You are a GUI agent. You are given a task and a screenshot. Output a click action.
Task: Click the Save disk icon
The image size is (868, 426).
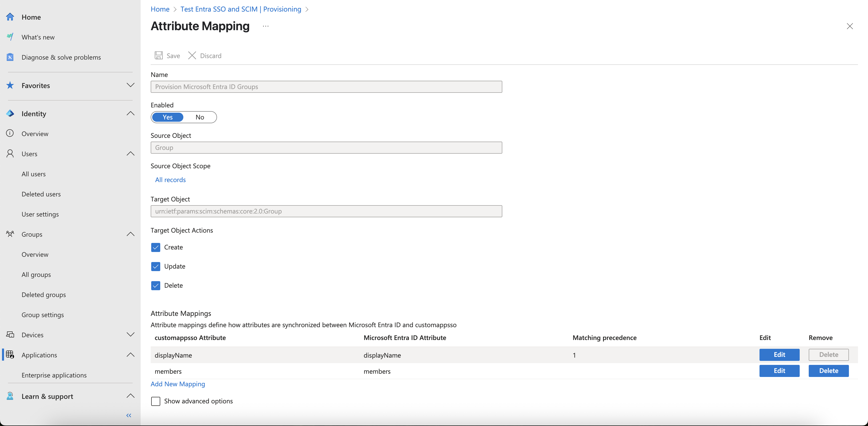coord(159,56)
